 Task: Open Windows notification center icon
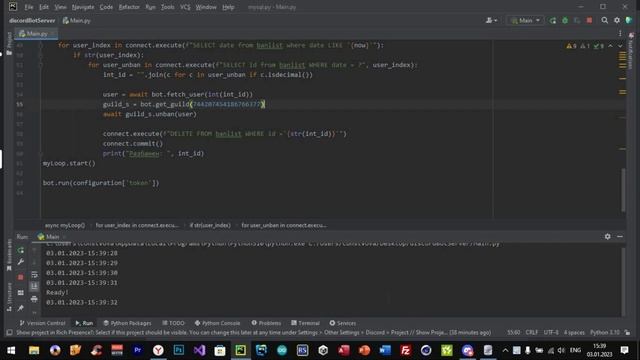[624, 350]
